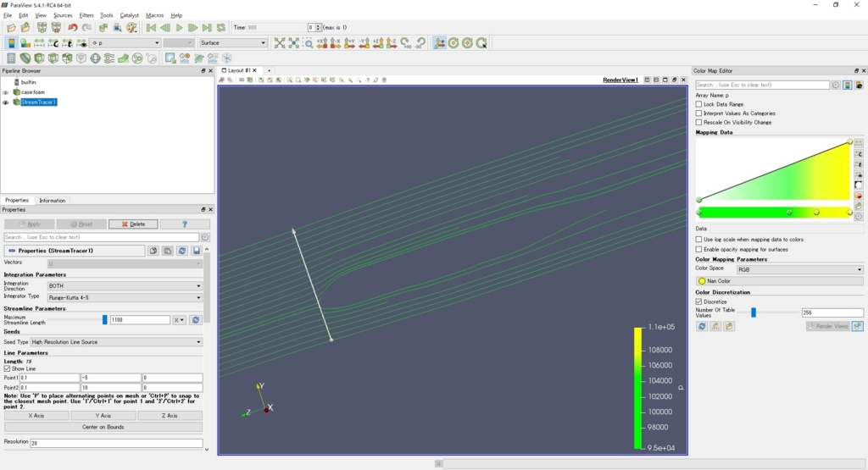Toggle visibility eye of case.foam
The height and width of the screenshot is (470, 868).
click(6, 92)
